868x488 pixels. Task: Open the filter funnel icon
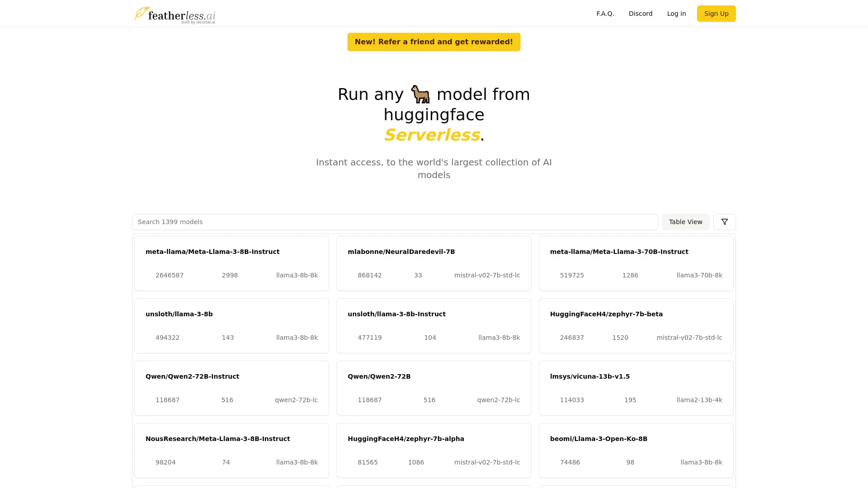click(724, 222)
